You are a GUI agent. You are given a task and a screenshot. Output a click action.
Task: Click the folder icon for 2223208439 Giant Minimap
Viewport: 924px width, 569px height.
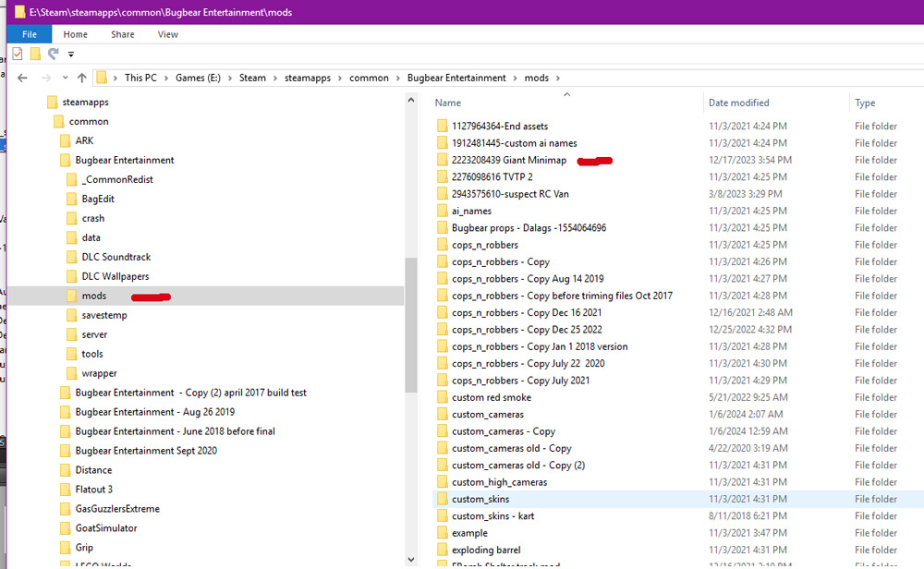[x=443, y=160]
